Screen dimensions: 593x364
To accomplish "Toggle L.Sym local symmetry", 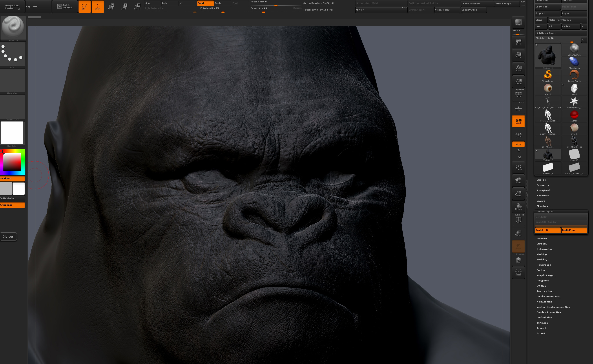I will click(518, 135).
